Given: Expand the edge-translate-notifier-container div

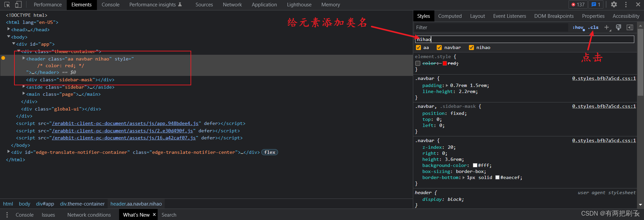Looking at the screenshot, I should pos(9,152).
